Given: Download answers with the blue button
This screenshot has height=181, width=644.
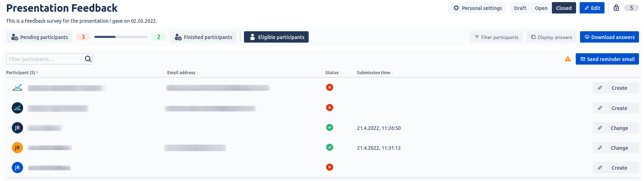Looking at the screenshot, I should pos(609,37).
